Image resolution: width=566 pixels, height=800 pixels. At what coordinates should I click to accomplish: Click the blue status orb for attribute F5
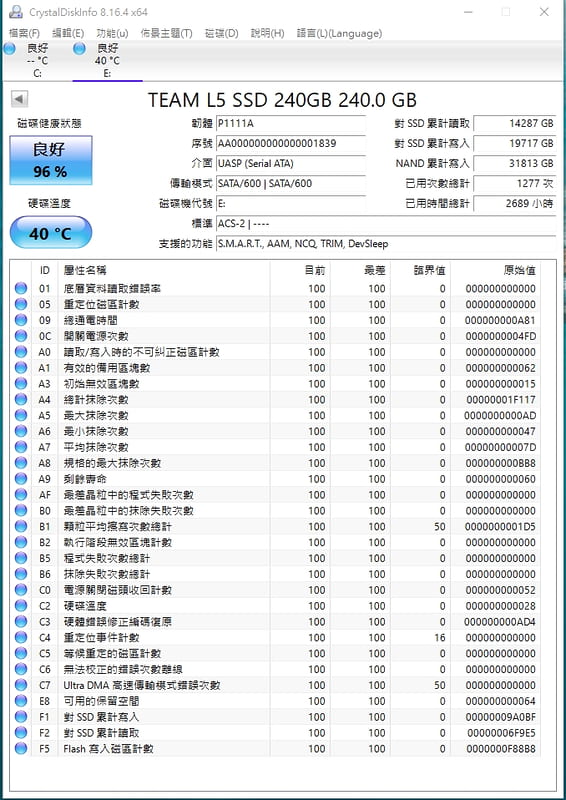(x=21, y=748)
